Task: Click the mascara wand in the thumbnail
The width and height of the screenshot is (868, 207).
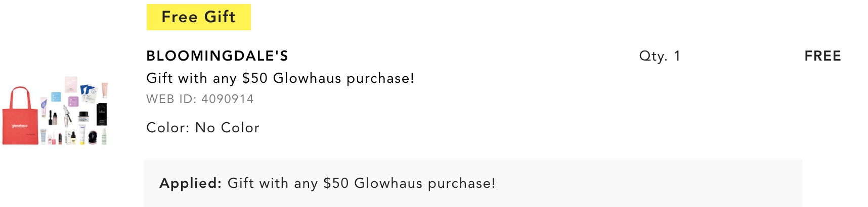Action: tap(67, 114)
